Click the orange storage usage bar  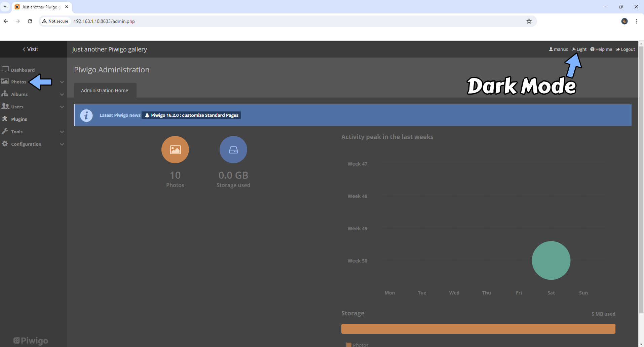pyautogui.click(x=478, y=329)
